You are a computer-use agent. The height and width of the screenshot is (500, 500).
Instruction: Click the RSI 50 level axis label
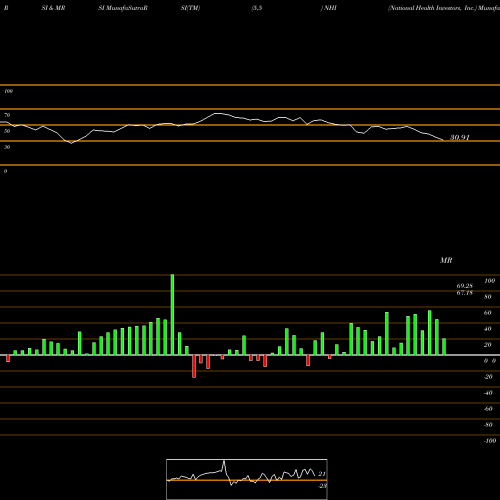coord(7,131)
